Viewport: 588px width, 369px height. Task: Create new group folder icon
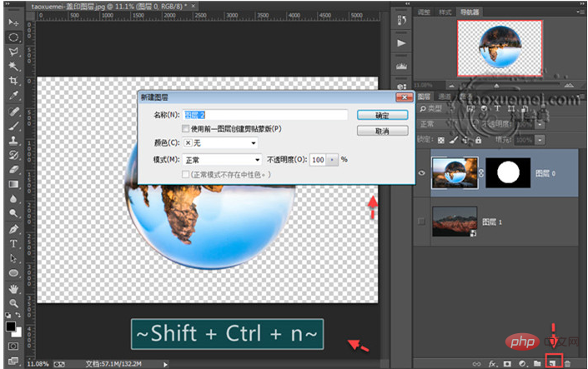[537, 363]
